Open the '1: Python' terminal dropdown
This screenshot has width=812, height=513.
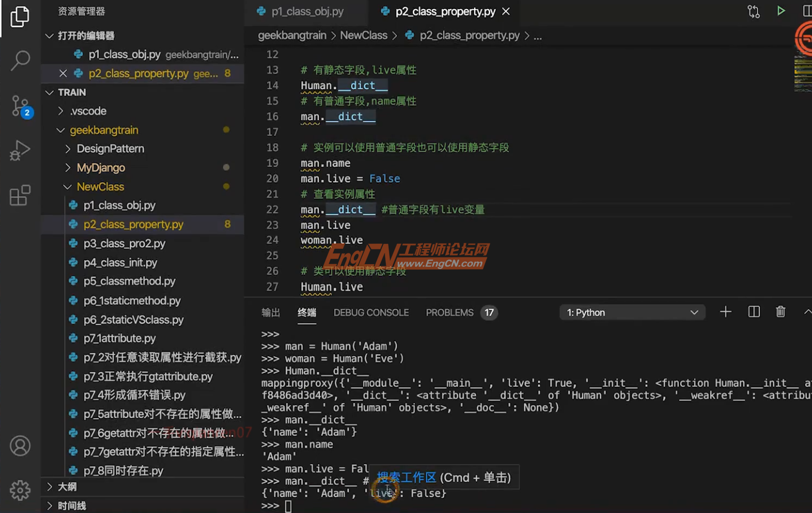pyautogui.click(x=632, y=311)
